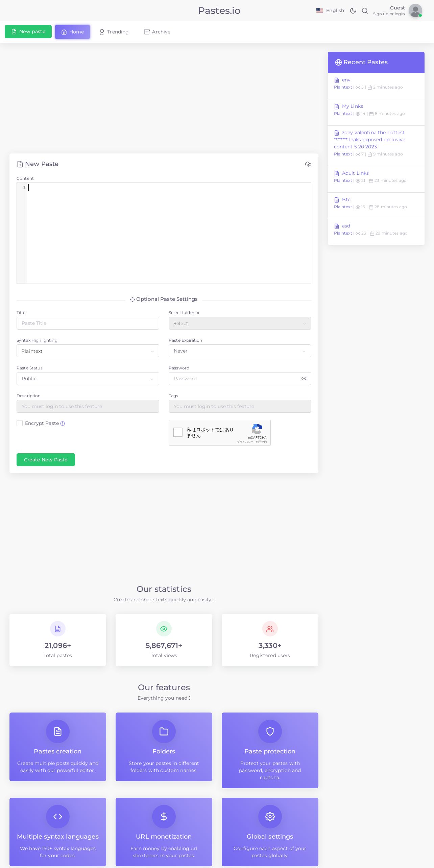Click the reCAPTCHA logo
This screenshot has height=868, width=434.
point(257,429)
